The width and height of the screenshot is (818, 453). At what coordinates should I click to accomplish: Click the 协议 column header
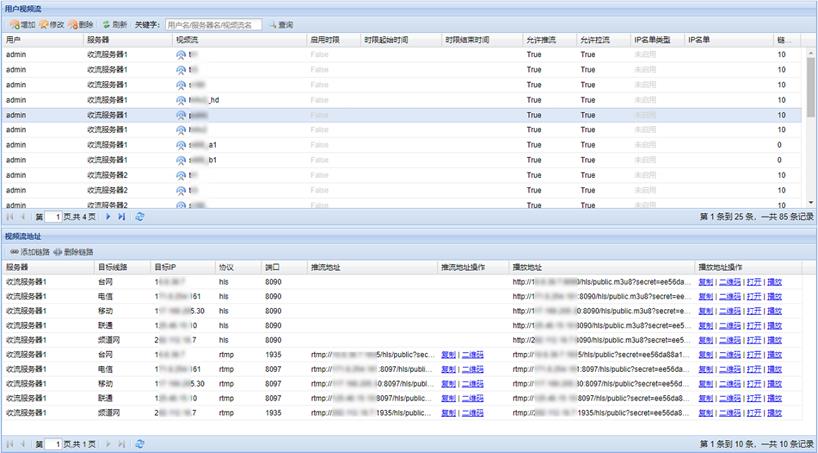(238, 267)
